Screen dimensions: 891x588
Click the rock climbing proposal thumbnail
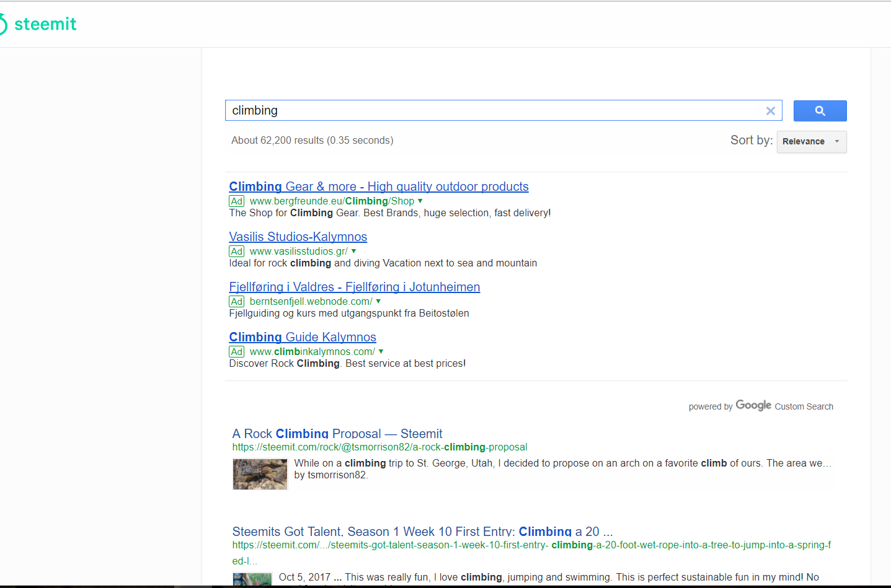click(260, 474)
